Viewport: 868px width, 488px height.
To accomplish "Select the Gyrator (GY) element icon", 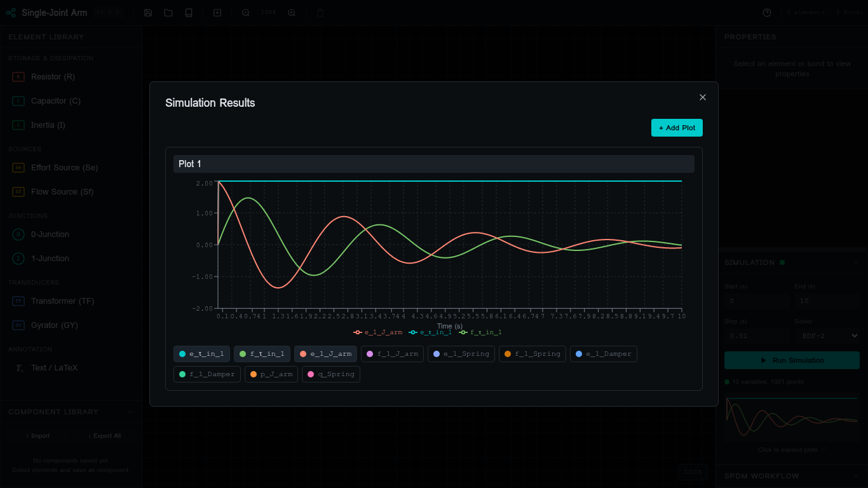I will pyautogui.click(x=18, y=325).
